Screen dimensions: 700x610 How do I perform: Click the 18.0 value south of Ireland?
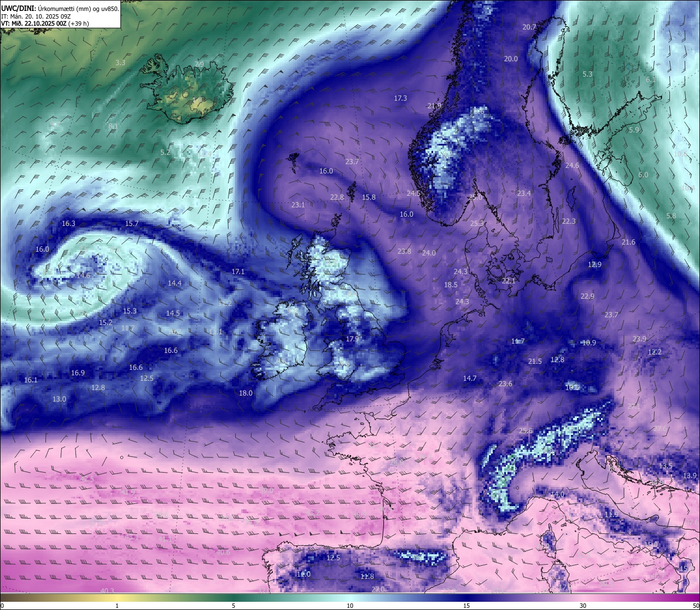(246, 393)
